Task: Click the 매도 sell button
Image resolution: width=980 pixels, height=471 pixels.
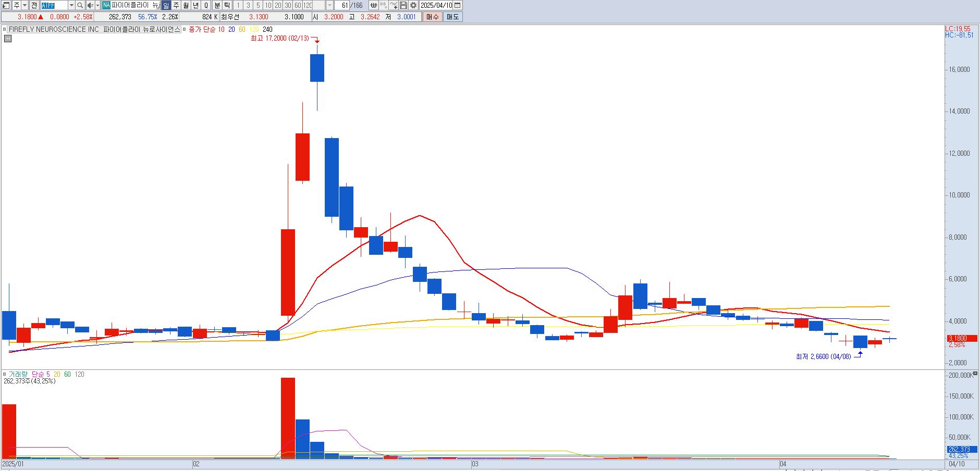Action: click(452, 17)
